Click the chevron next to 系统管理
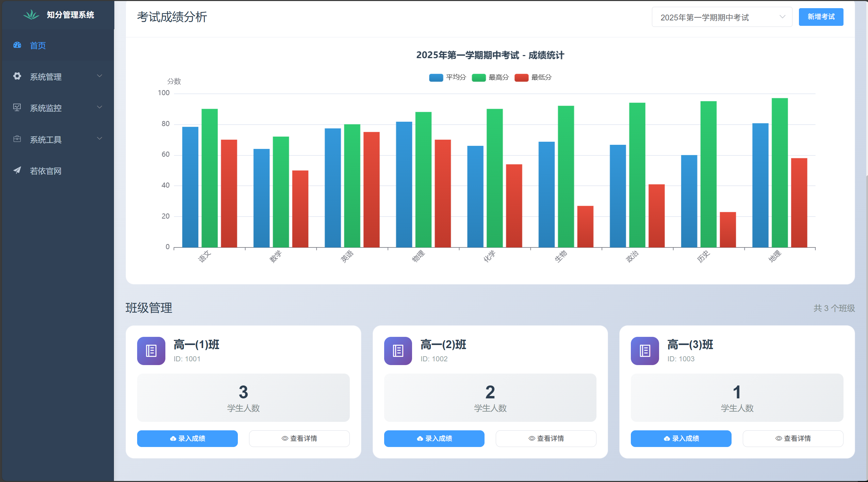 (100, 76)
